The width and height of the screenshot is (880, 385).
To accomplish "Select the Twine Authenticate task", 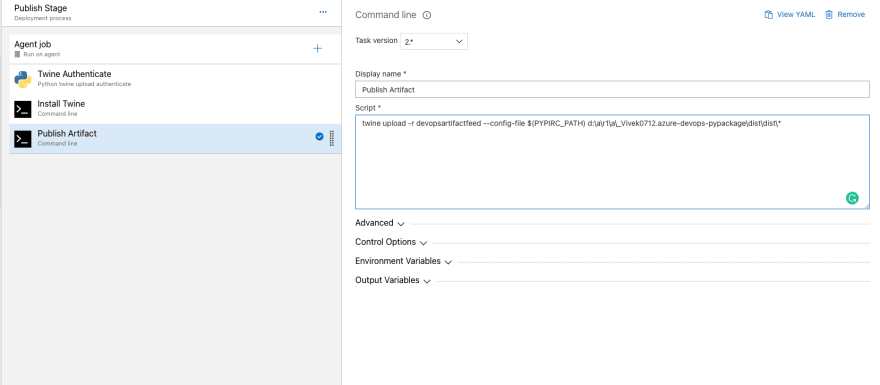I will pyautogui.click(x=176, y=79).
